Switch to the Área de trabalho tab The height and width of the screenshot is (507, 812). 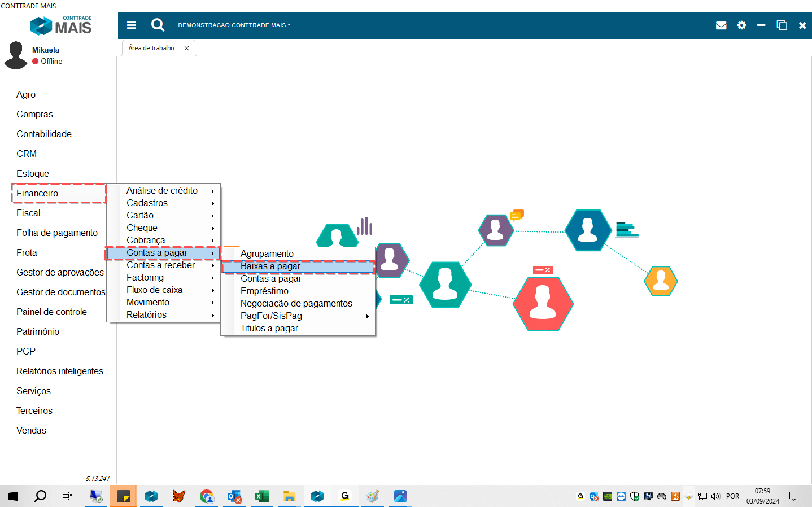[x=151, y=49]
